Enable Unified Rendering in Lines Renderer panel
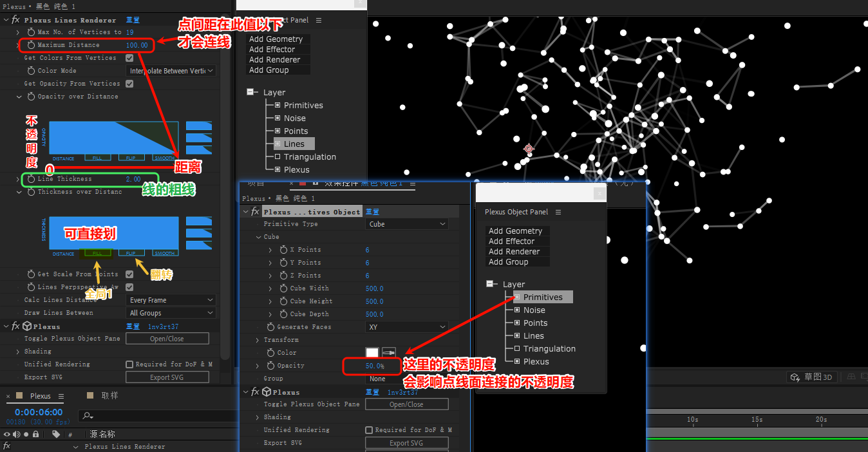Image resolution: width=868 pixels, height=452 pixels. 129,364
